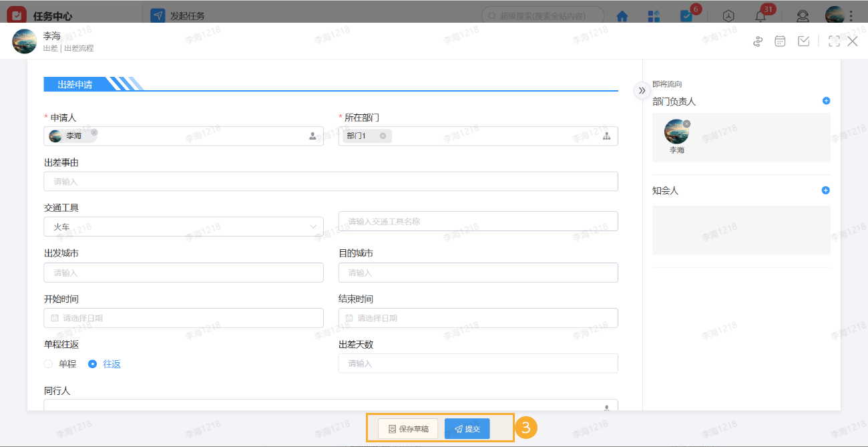Add a 知会人 using the blue plus icon
The height and width of the screenshot is (447, 868).
[826, 190]
